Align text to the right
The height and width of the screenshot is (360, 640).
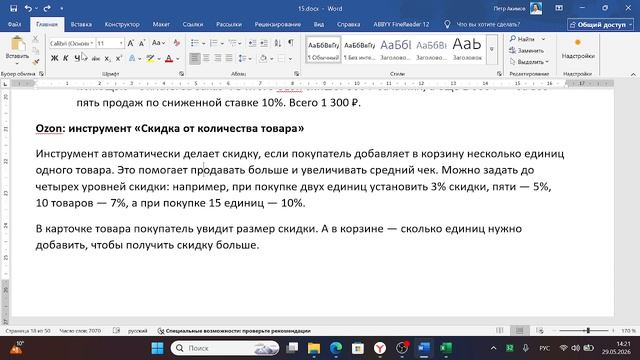pyautogui.click(x=218, y=59)
